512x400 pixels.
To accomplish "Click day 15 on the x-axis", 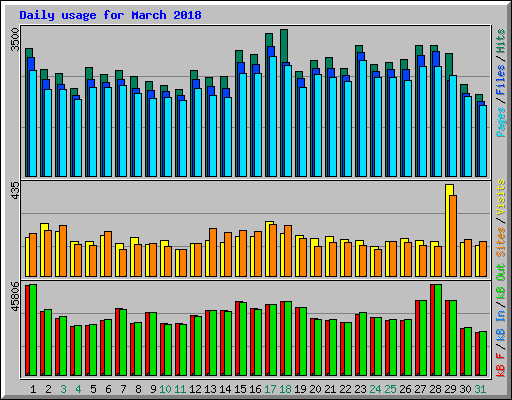I will pos(240,389).
